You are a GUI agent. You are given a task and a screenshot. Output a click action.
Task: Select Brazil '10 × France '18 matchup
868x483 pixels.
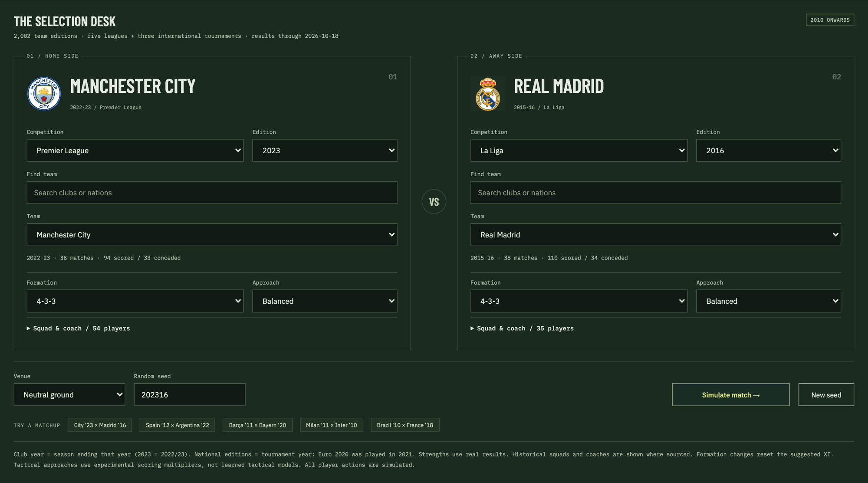tap(405, 425)
